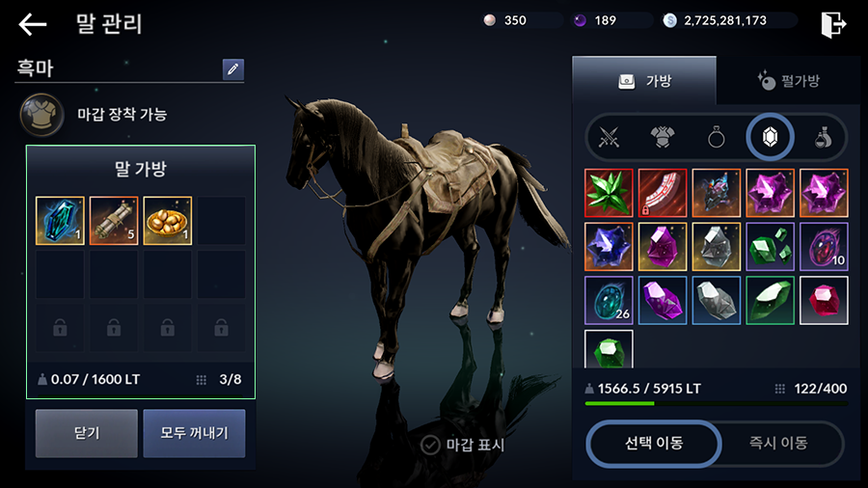
Task: Go back using the arrow icon
Action: (32, 24)
